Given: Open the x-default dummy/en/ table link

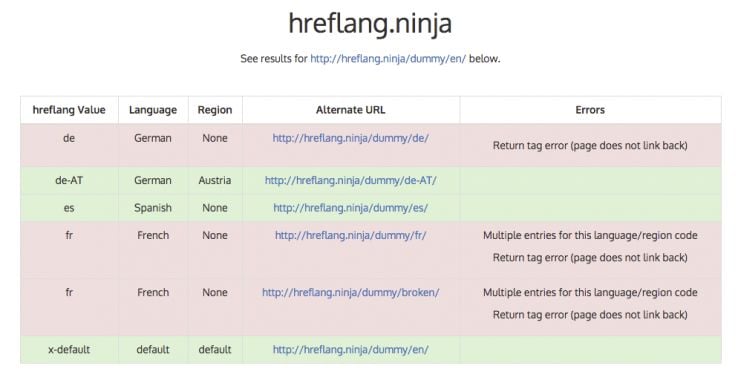Looking at the screenshot, I should click(351, 350).
